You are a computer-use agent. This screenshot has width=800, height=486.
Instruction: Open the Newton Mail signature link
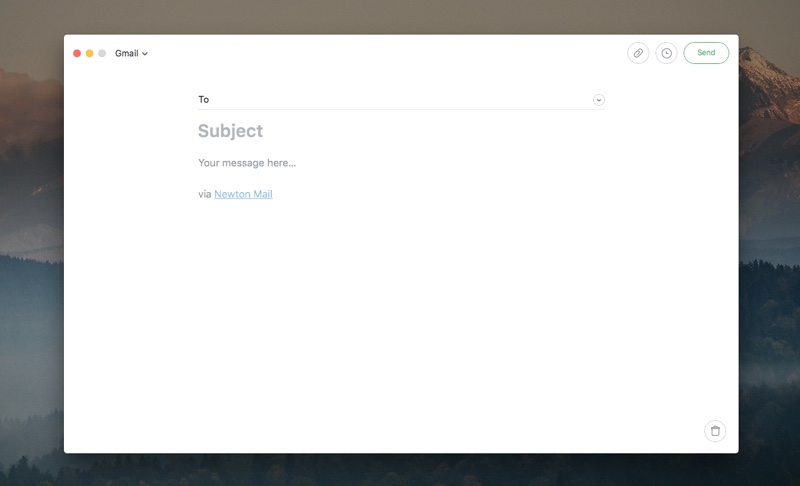click(x=243, y=194)
